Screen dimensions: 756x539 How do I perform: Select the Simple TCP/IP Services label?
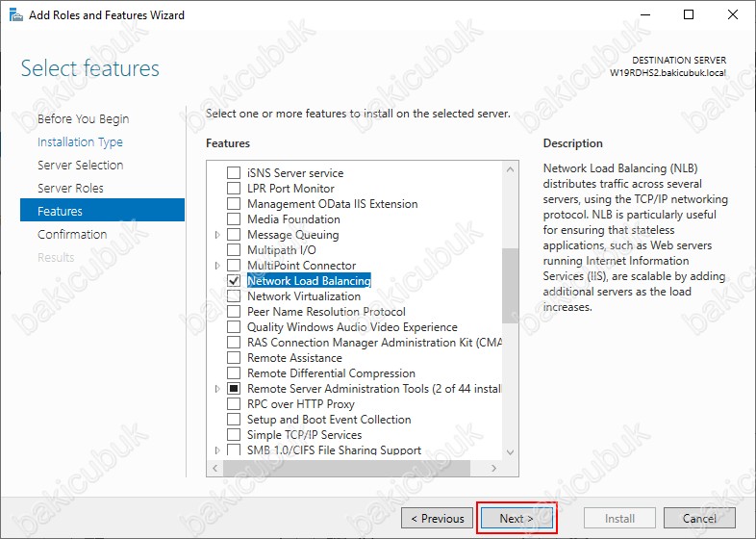(x=304, y=435)
